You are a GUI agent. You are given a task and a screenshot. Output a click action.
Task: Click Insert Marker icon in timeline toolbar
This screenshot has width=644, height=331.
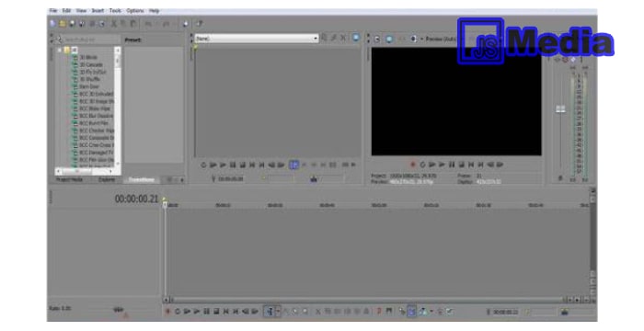coord(379,312)
